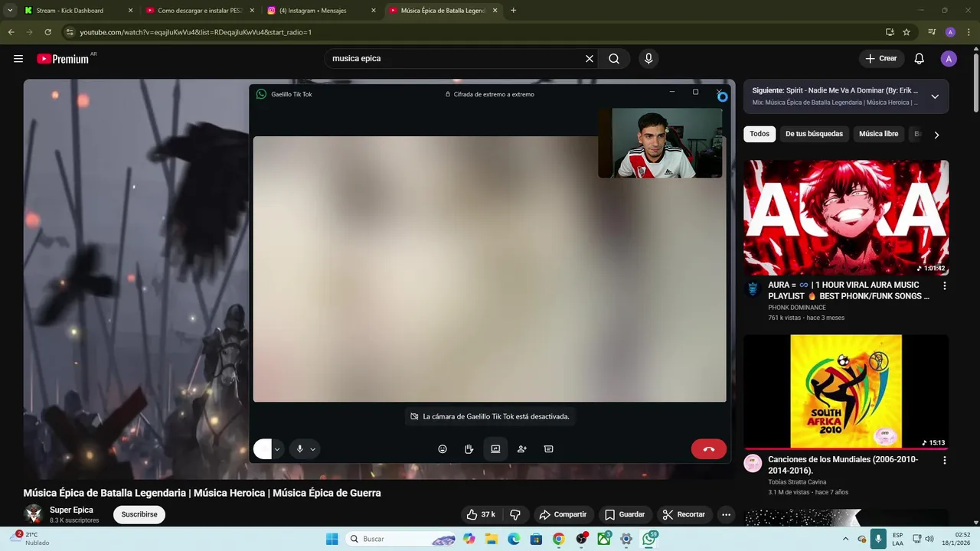
Task: Select the 'Todos' filter chip
Action: point(759,134)
